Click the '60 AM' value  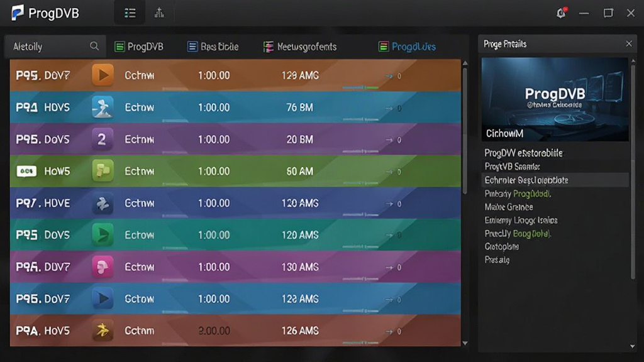pos(299,171)
